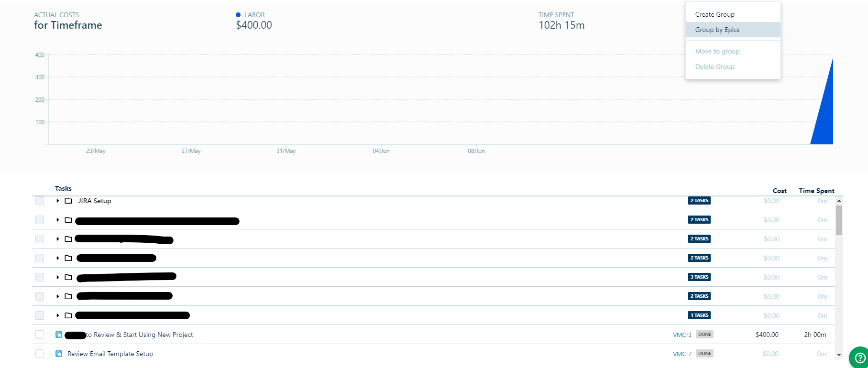
Task: Click the blue Labor legend dot
Action: pyautogui.click(x=238, y=15)
